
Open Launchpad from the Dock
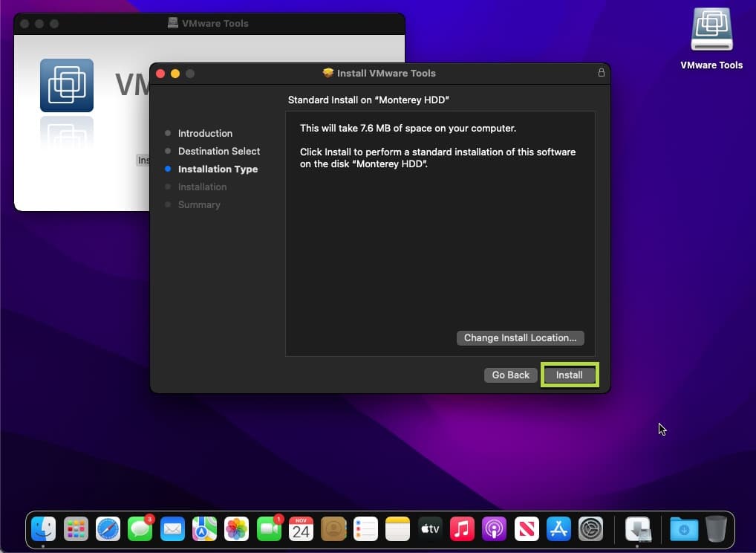click(76, 528)
